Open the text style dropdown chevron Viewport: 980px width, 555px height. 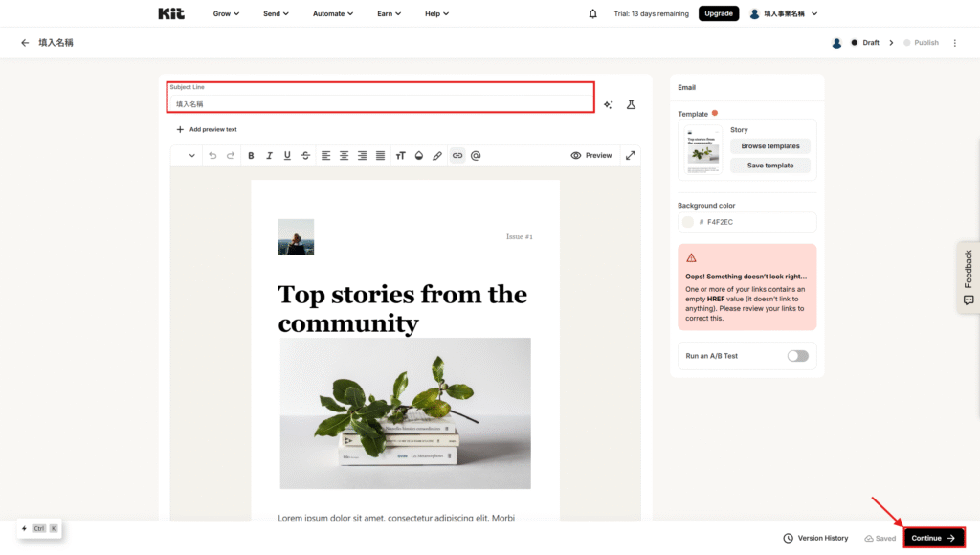pyautogui.click(x=191, y=155)
